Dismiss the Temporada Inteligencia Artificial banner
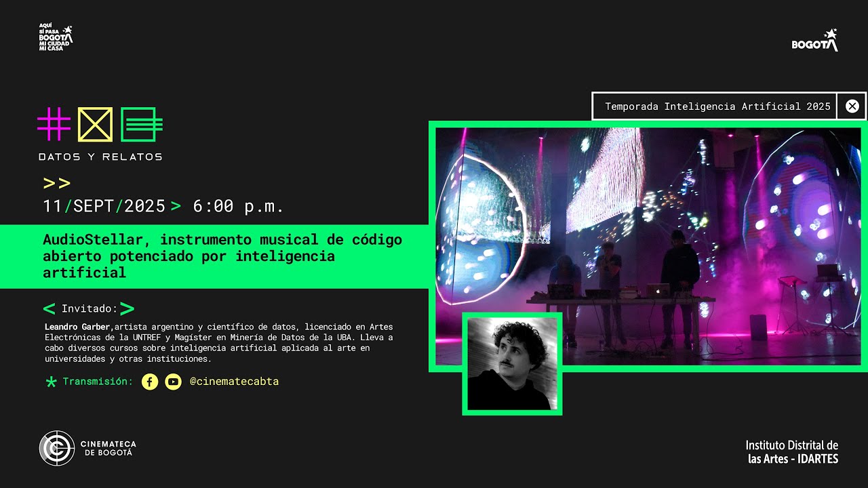 pos(852,106)
